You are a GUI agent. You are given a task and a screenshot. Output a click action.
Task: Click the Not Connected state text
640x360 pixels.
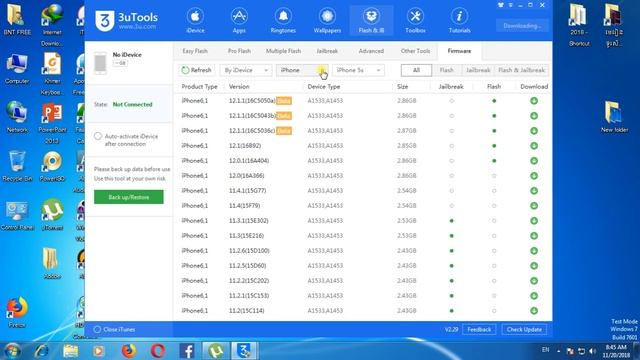pos(132,104)
